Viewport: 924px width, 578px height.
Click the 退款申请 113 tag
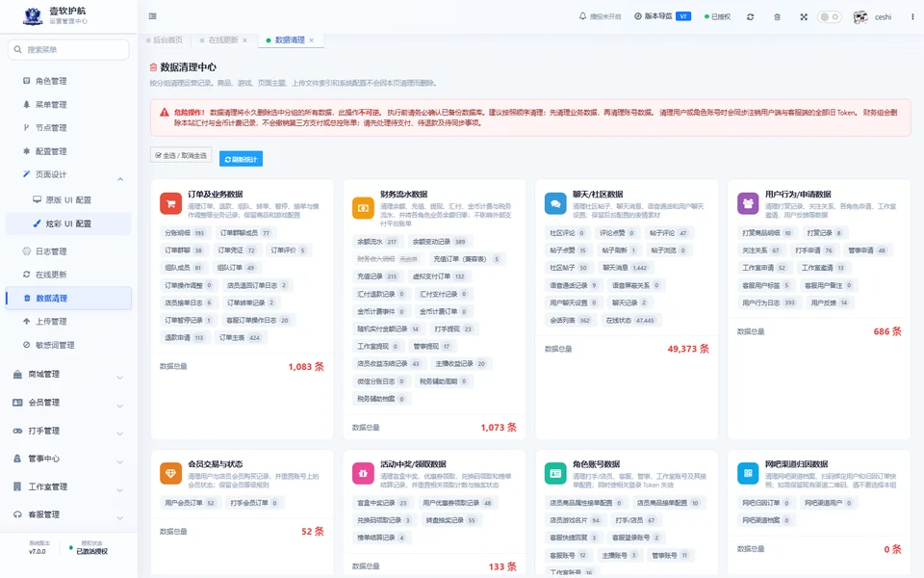[x=185, y=338]
